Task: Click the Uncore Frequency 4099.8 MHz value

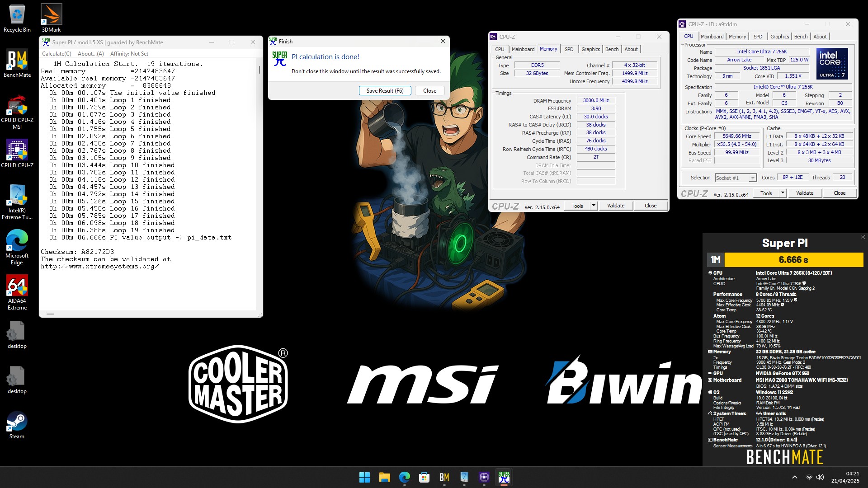Action: point(635,81)
